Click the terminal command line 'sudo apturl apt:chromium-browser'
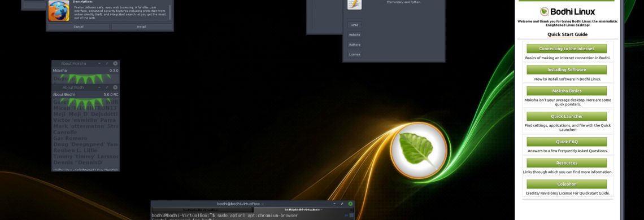644x220 pixels. pyautogui.click(x=257, y=215)
